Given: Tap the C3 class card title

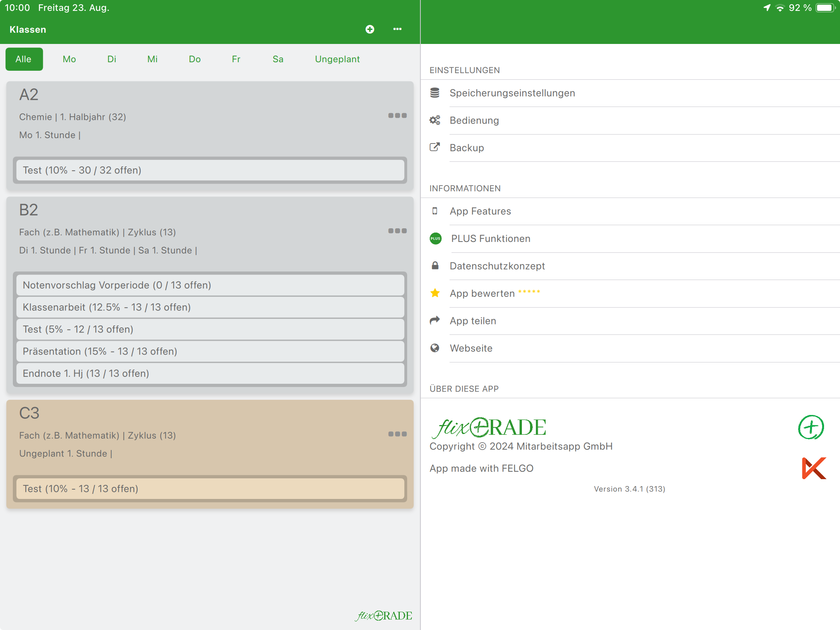Looking at the screenshot, I should (x=30, y=413).
